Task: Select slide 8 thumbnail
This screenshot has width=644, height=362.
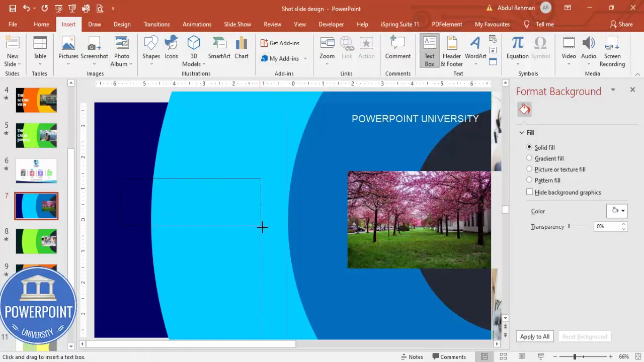Action: (x=36, y=241)
